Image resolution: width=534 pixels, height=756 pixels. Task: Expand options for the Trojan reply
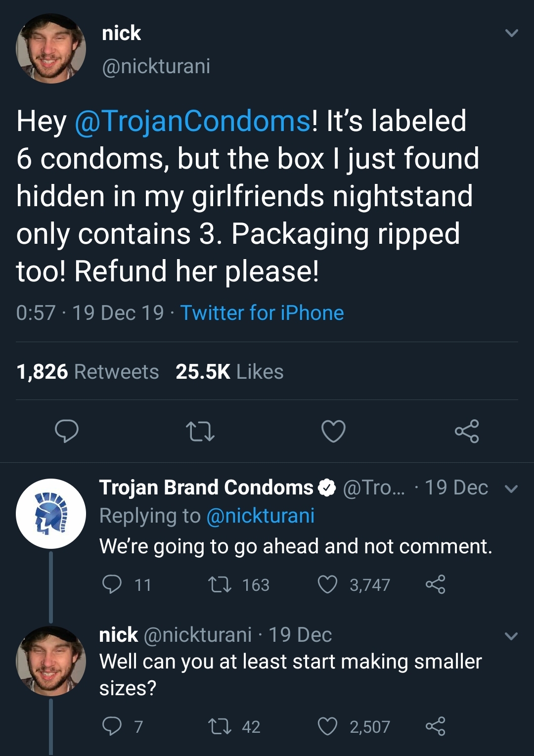(x=511, y=489)
